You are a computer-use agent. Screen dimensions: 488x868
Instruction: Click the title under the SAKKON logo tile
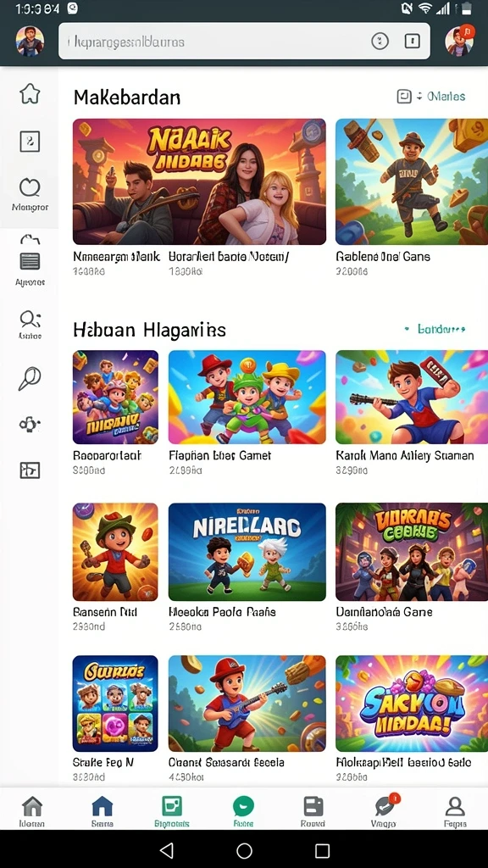403,762
